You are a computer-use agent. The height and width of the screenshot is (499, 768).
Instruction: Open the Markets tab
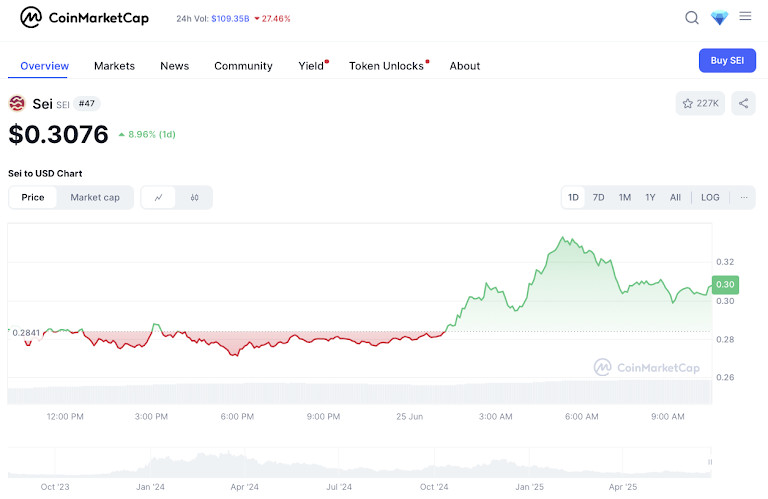[114, 66]
